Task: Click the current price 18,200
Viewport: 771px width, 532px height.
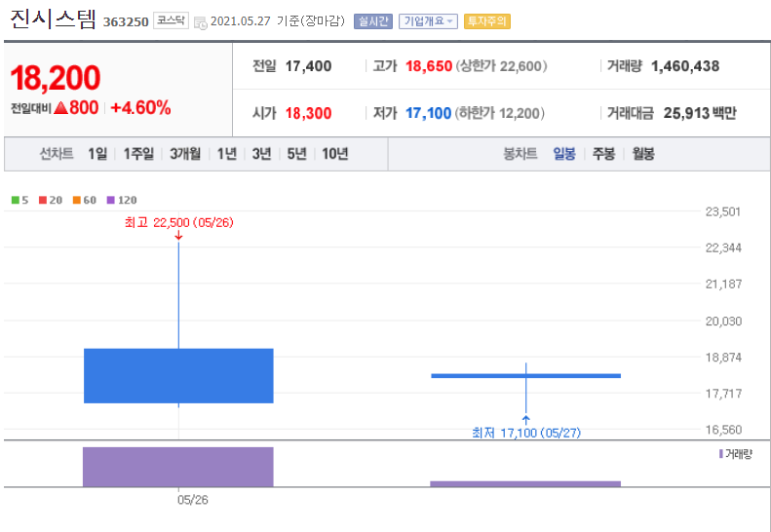Action: [55, 78]
